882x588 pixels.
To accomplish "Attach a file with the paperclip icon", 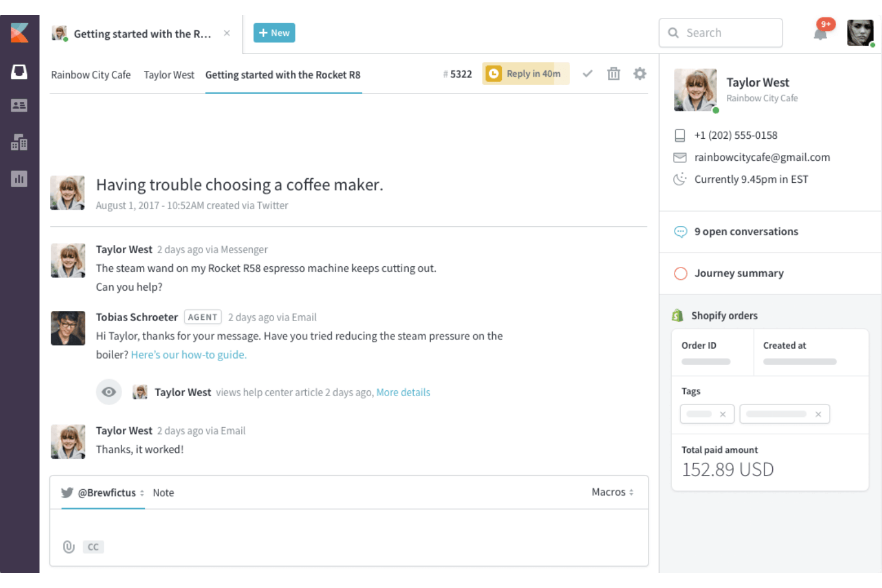I will coord(69,546).
